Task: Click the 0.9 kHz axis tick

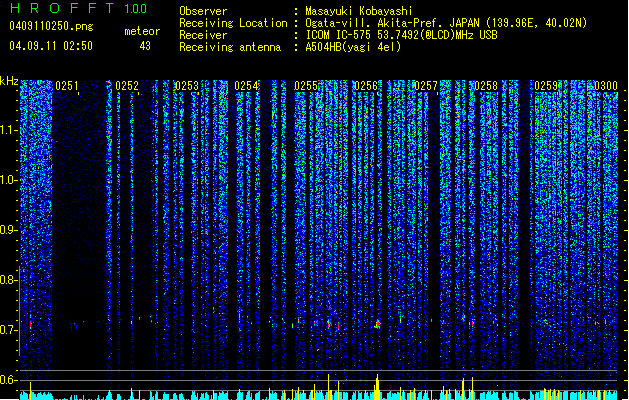Action: [x=9, y=230]
